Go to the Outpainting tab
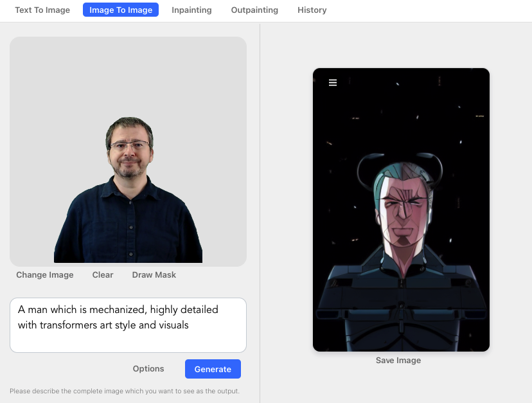This screenshot has height=403, width=532. (254, 10)
